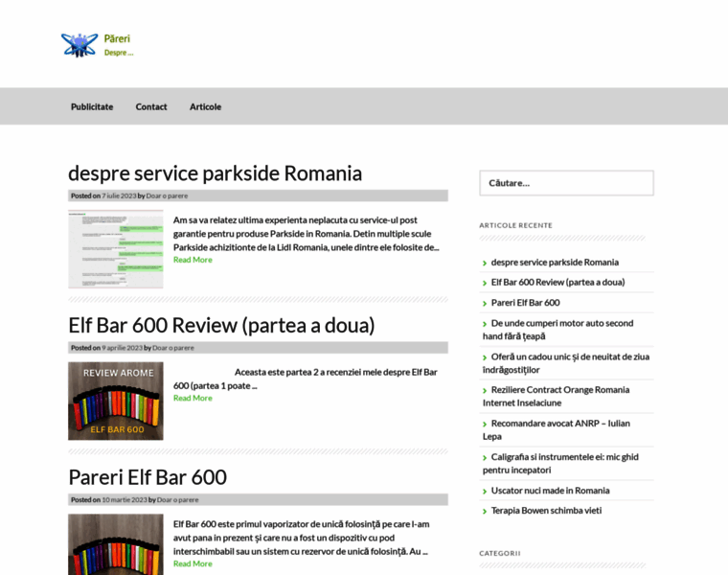Image resolution: width=728 pixels, height=575 pixels.
Task: Click the Păreri site logo icon
Action: (80, 45)
